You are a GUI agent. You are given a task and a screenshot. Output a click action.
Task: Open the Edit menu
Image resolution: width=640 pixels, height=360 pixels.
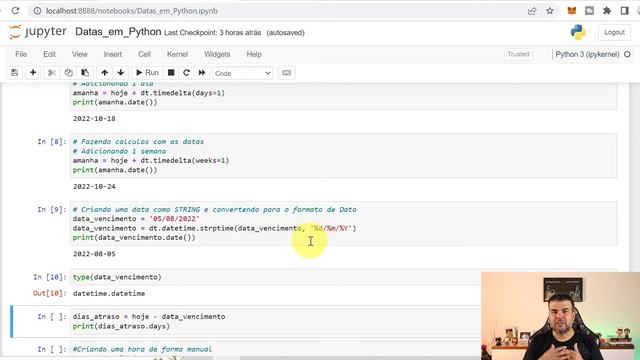coord(49,54)
